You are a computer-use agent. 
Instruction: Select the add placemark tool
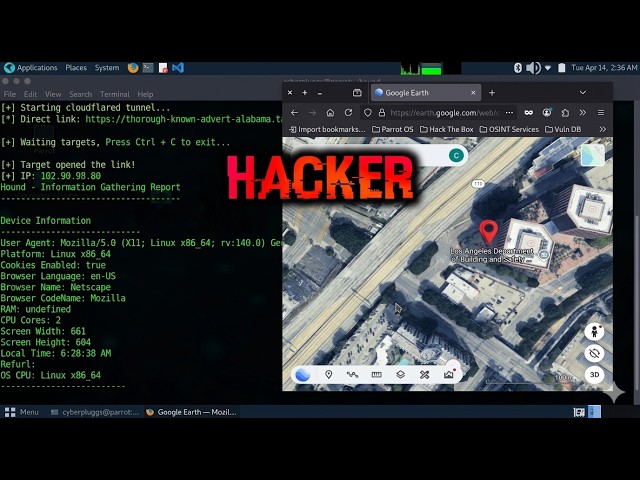pos(329,375)
